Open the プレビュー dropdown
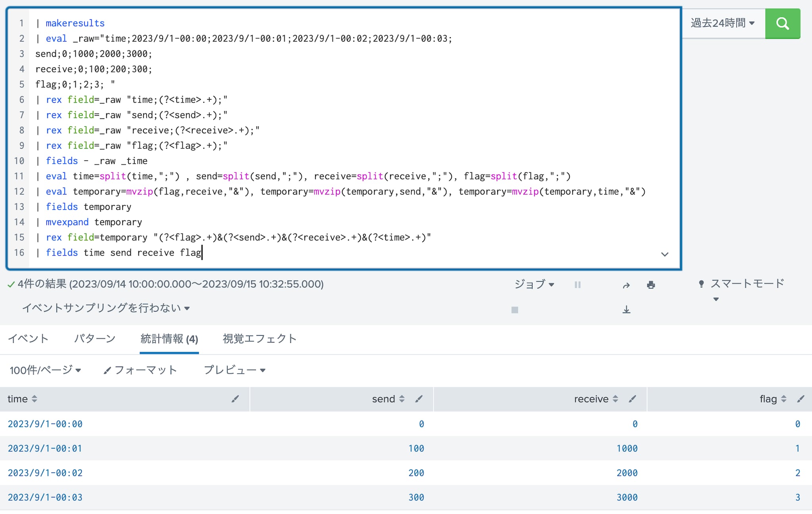Screen dimensions: 812x514 coord(234,370)
